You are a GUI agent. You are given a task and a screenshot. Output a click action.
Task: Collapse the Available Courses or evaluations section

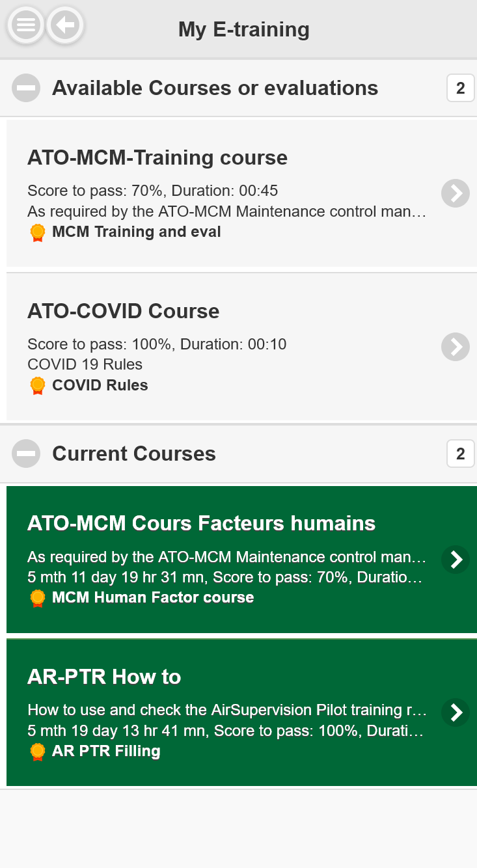coord(26,88)
